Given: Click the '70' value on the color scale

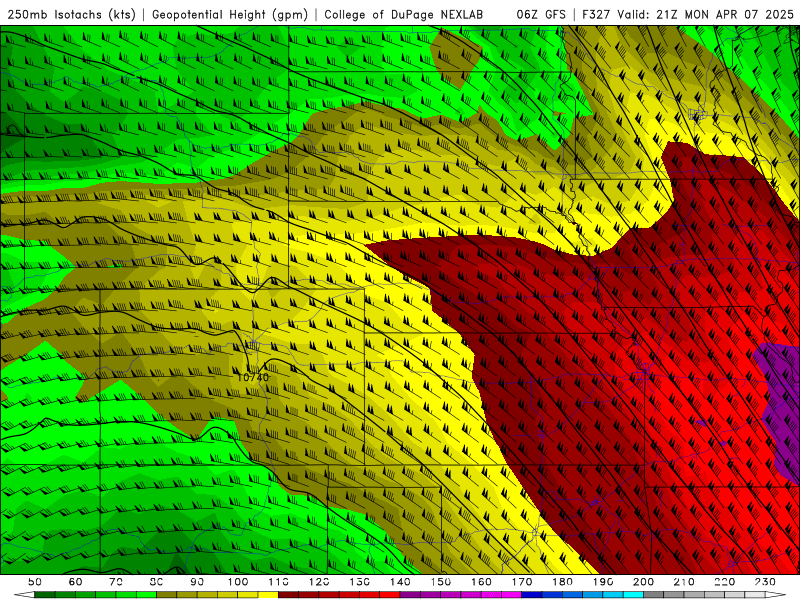Looking at the screenshot, I should point(116,582).
